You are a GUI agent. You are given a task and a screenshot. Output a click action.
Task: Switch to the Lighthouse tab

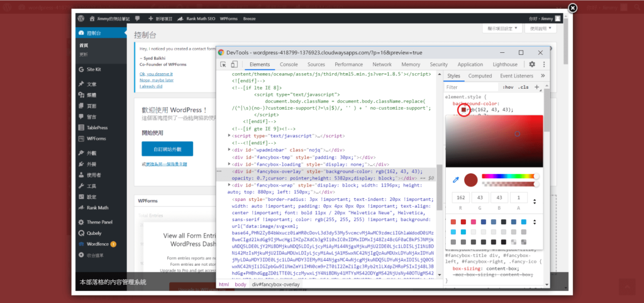[505, 64]
